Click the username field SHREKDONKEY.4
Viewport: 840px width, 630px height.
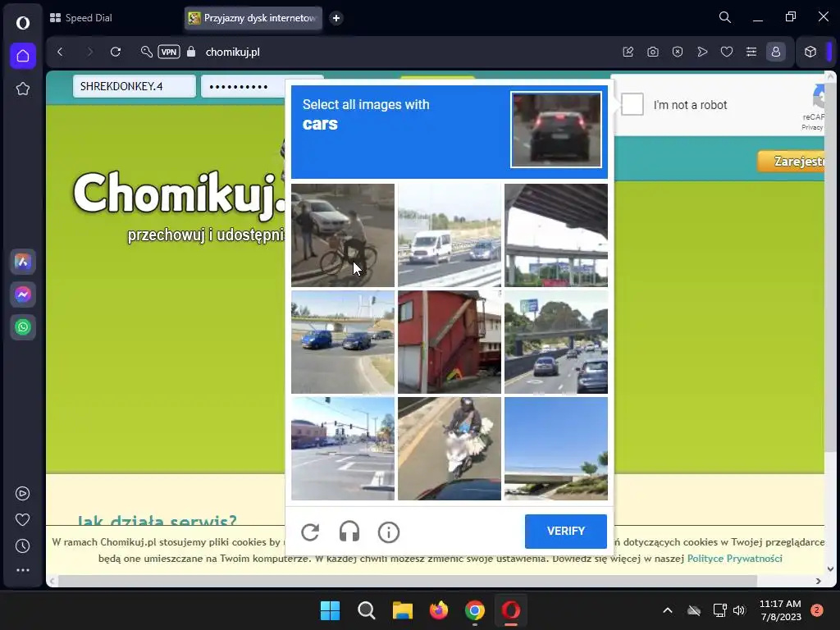[135, 86]
